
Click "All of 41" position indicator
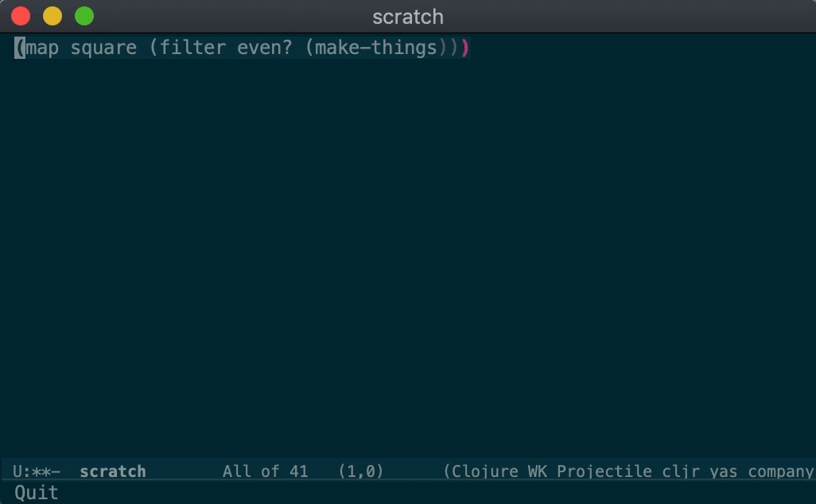pos(265,471)
